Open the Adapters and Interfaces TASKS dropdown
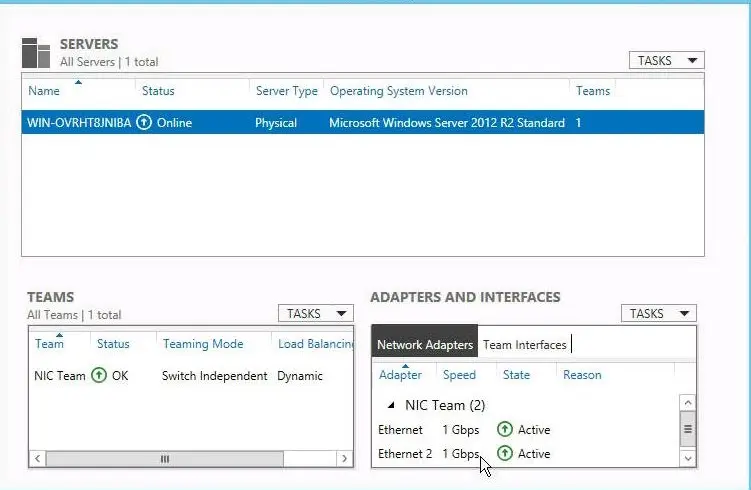This screenshot has width=751, height=490. pyautogui.click(x=659, y=314)
